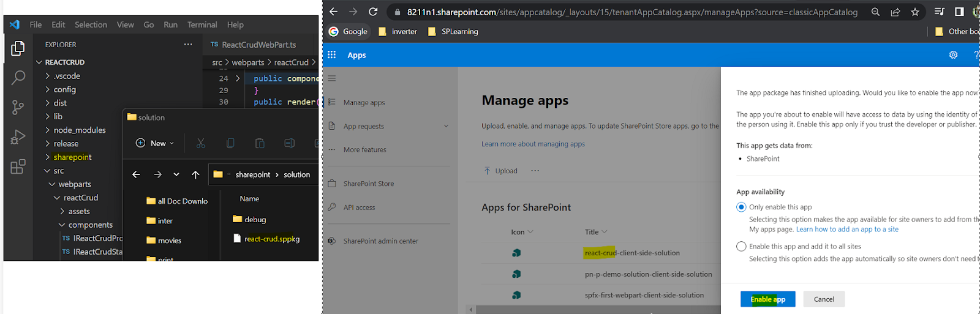The width and height of the screenshot is (980, 314).
Task: Click the Explorer more actions ellipsis
Action: tap(188, 44)
